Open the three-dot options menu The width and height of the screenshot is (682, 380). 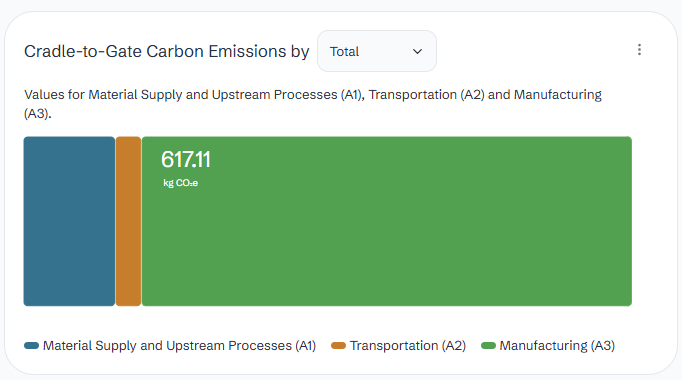[639, 50]
